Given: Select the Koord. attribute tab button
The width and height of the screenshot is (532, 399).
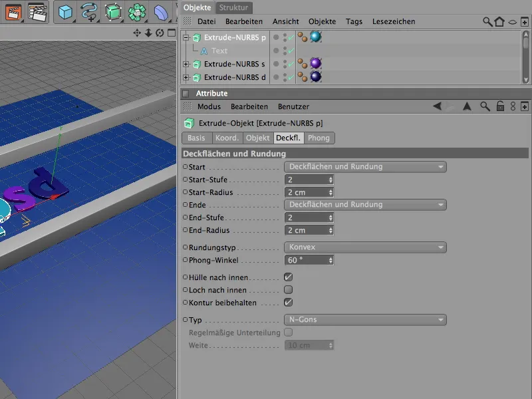Looking at the screenshot, I should (x=226, y=138).
